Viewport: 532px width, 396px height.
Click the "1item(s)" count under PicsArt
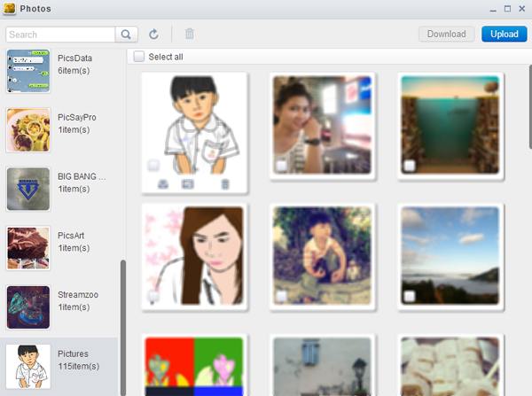click(74, 248)
